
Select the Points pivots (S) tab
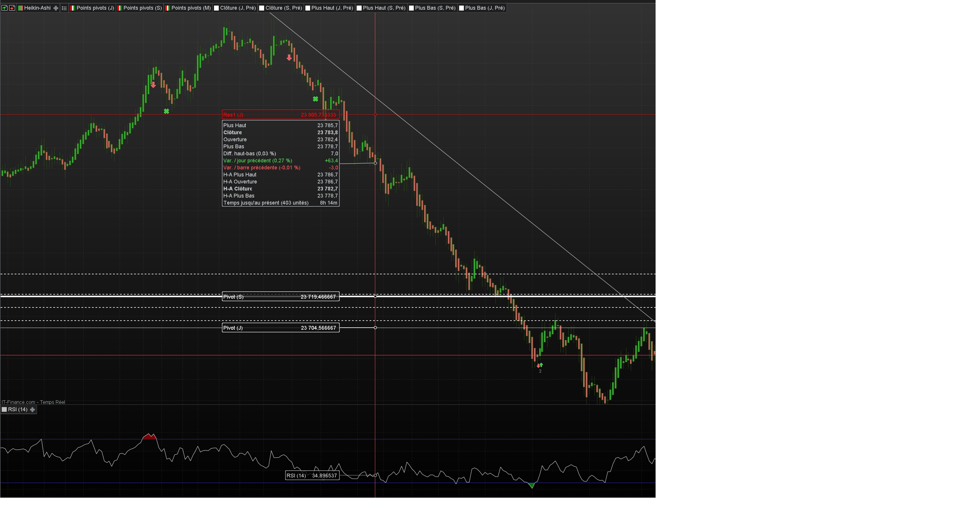point(142,8)
